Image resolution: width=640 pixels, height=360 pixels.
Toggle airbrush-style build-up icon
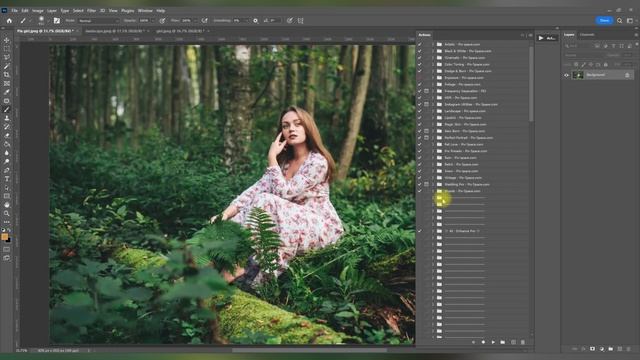pyautogui.click(x=204, y=20)
